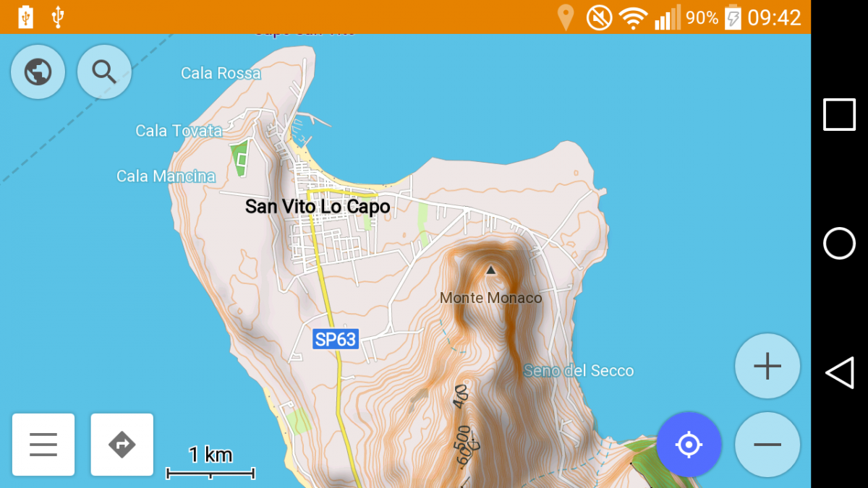Start navigation with the directions arrow button
The image size is (868, 488).
pos(122,445)
